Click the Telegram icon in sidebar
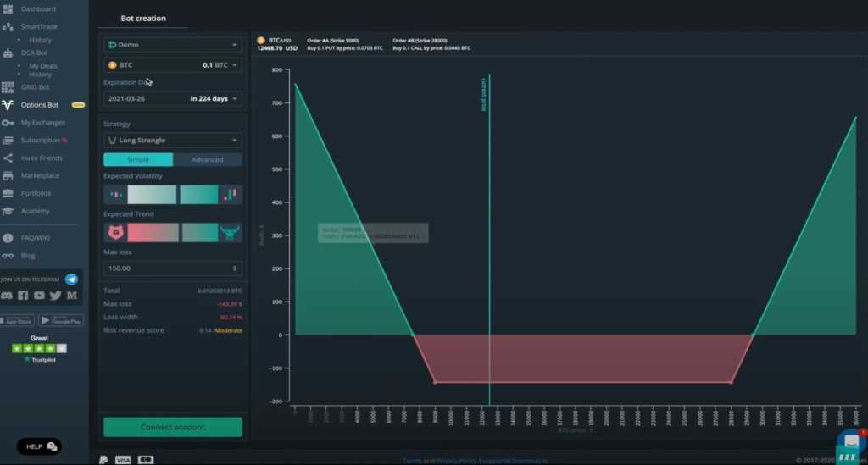868x465 pixels. tap(71, 279)
